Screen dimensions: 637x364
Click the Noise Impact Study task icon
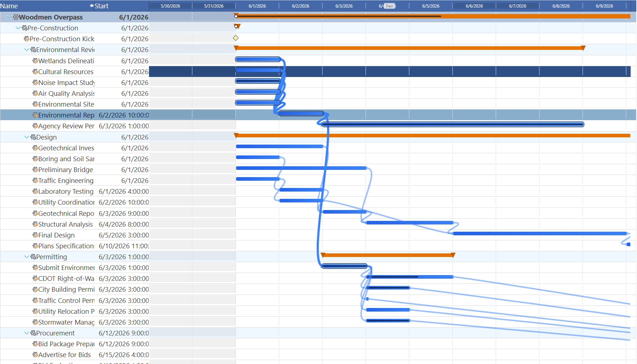click(x=35, y=82)
